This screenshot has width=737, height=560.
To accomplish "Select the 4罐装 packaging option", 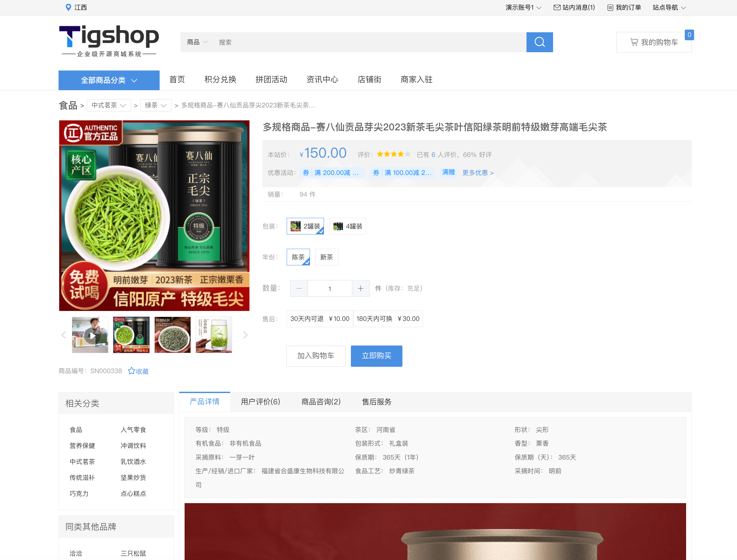I will 347,226.
